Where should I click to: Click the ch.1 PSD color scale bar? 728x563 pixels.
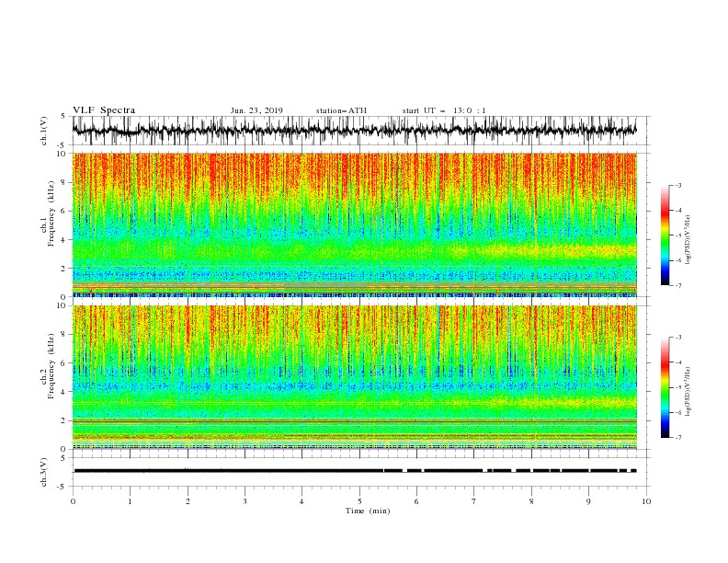(665, 236)
